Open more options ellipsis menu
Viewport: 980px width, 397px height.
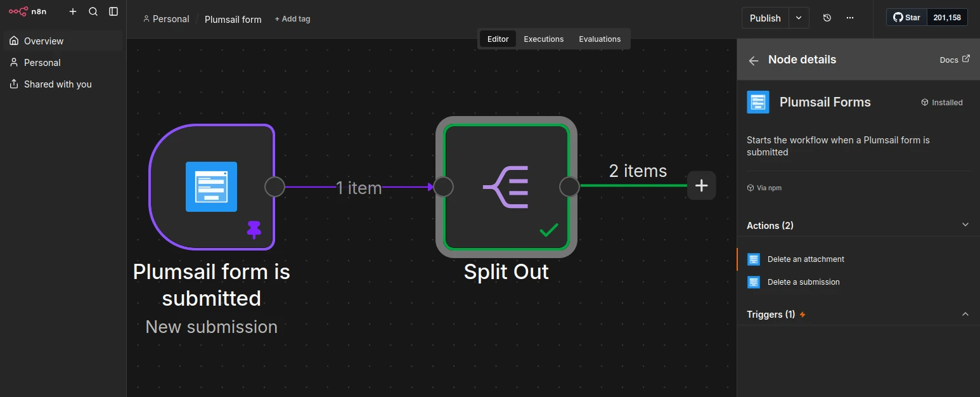(850, 18)
